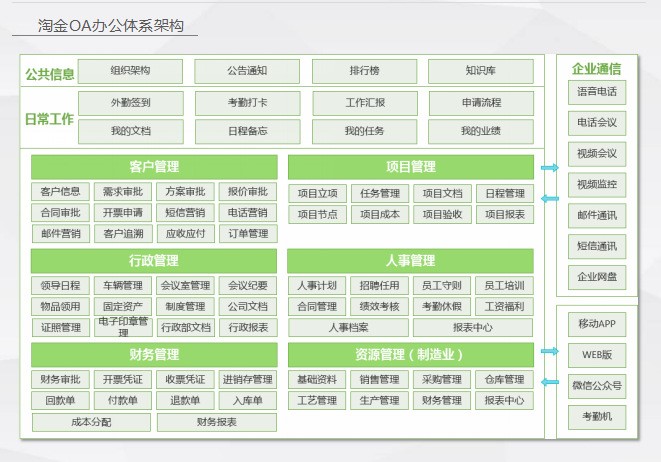This screenshot has height=462, width=661.
Task: Click 客户追溯 in customer management
Action: tap(123, 234)
